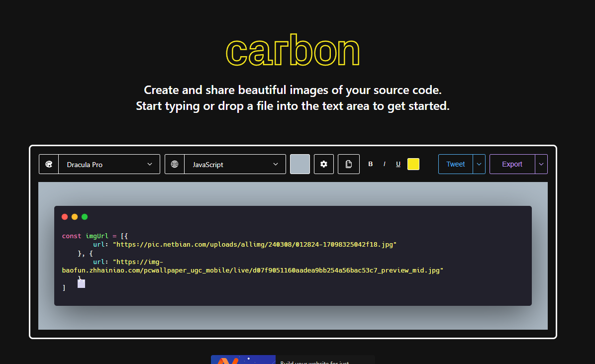Viewport: 595px width, 364px height.
Task: Open the JavaScript language dropdown
Action: point(235,164)
